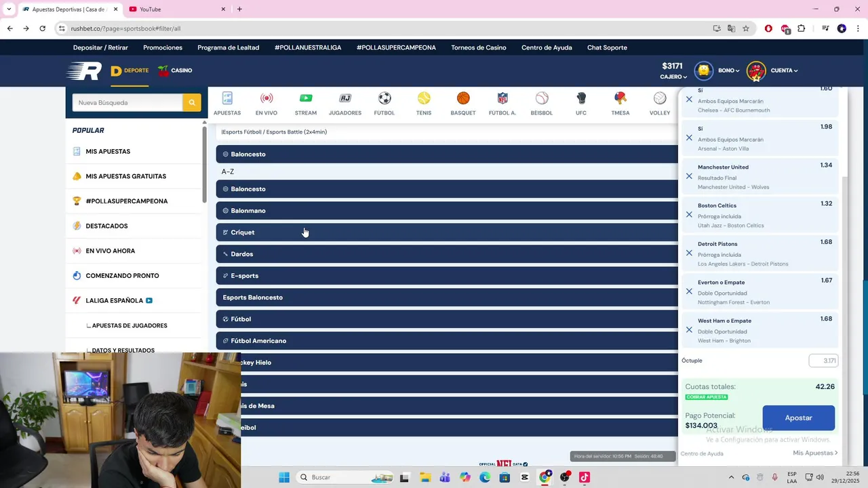
Task: Expand the Baloncesto row under A-Z
Action: pyautogui.click(x=447, y=189)
